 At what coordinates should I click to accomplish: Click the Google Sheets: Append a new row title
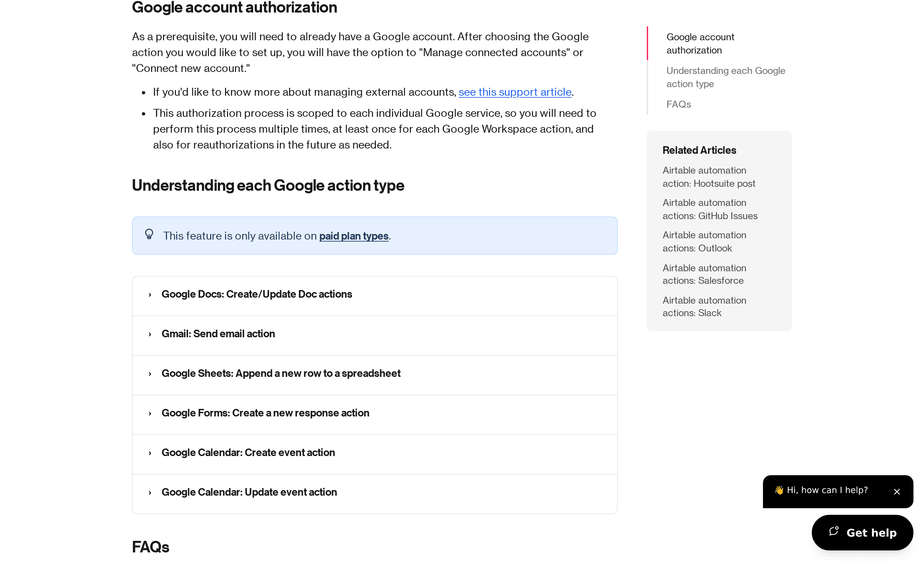pos(281,374)
